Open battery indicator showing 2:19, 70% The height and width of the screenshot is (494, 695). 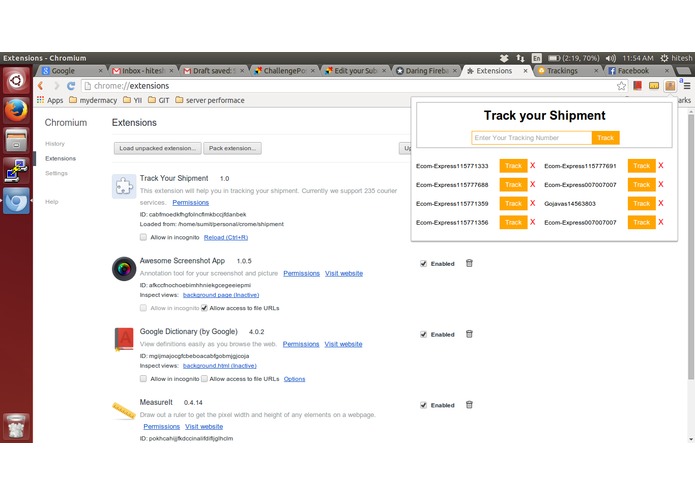tap(574, 58)
